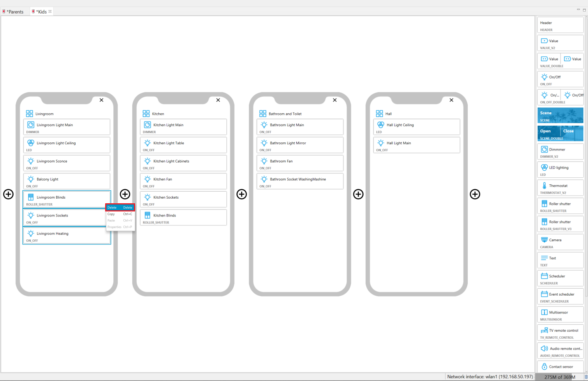Switch to the Parents tab
The height and width of the screenshot is (381, 588).
point(16,12)
